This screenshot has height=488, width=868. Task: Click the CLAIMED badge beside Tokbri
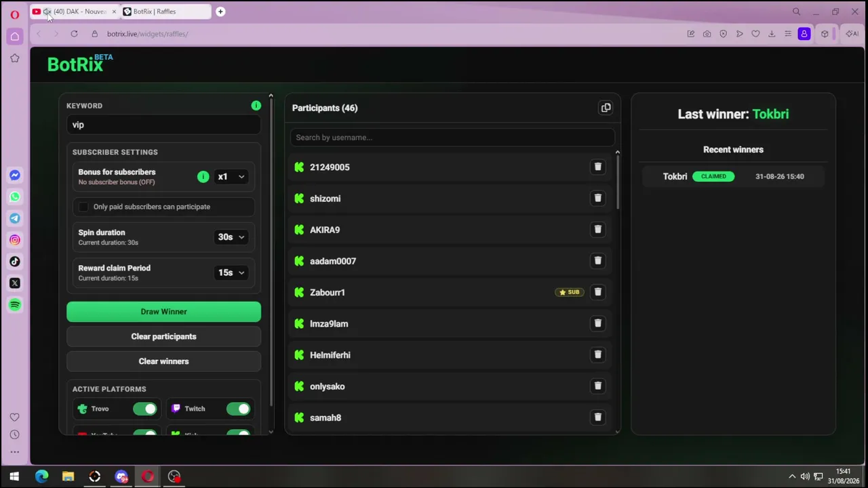pyautogui.click(x=713, y=176)
